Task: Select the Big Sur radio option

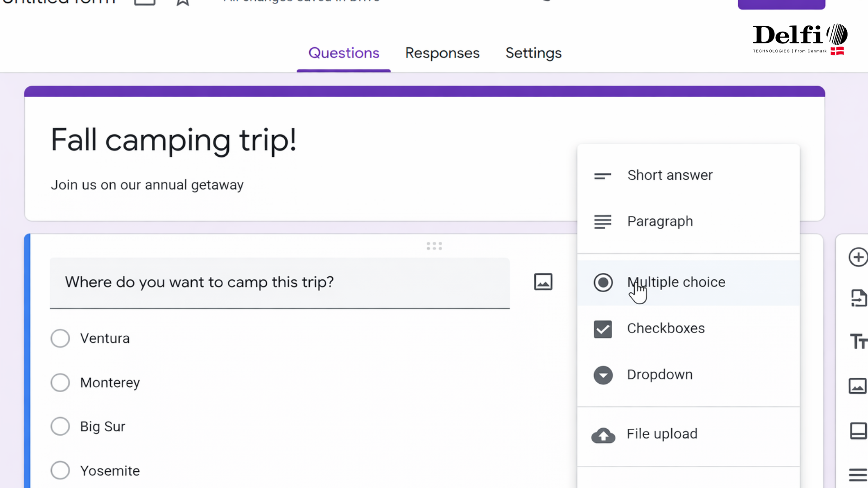Action: click(x=60, y=426)
